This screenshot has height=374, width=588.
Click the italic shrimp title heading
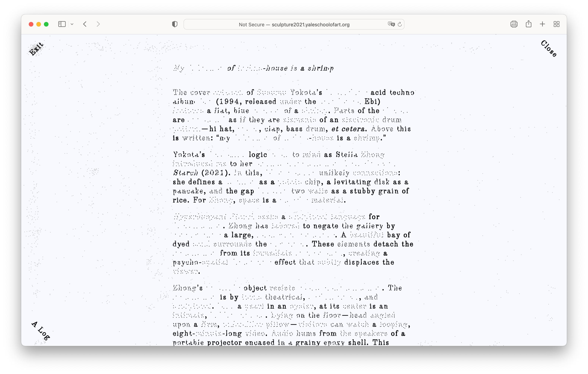pos(253,68)
